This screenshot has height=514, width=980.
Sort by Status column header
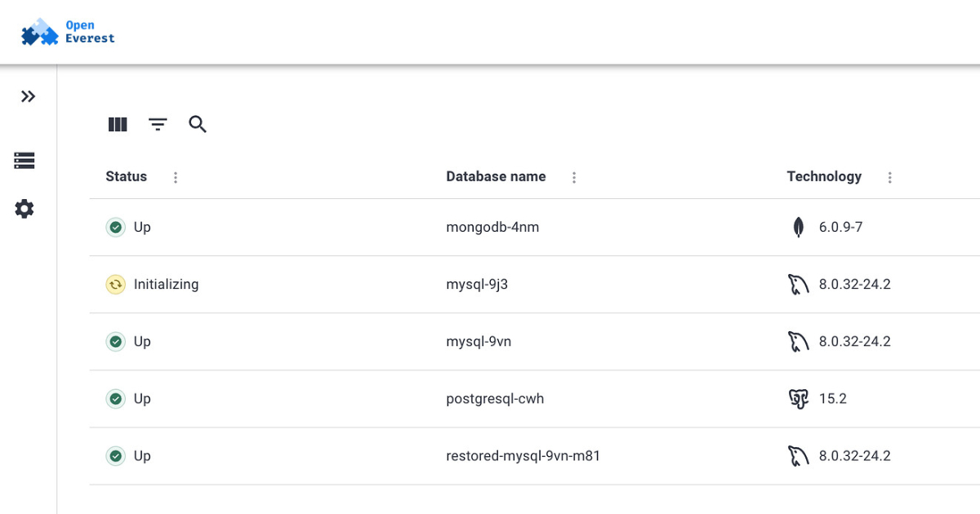(127, 176)
